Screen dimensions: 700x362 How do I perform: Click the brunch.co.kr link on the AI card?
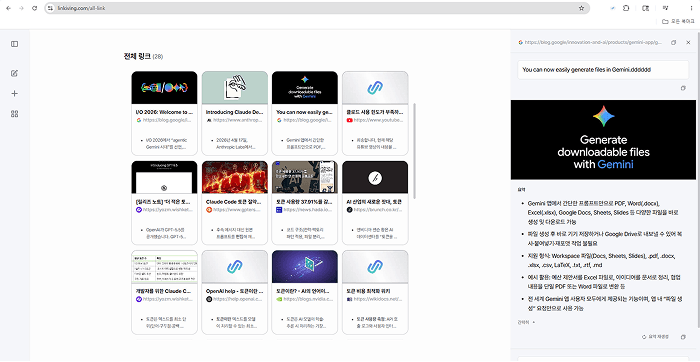[379, 209]
